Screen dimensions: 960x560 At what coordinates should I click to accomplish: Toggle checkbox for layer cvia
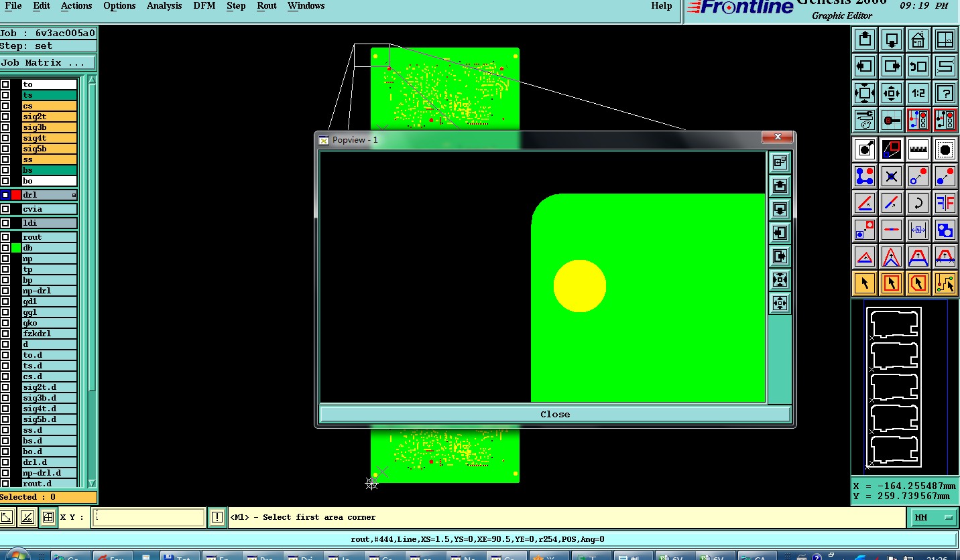pyautogui.click(x=5, y=209)
